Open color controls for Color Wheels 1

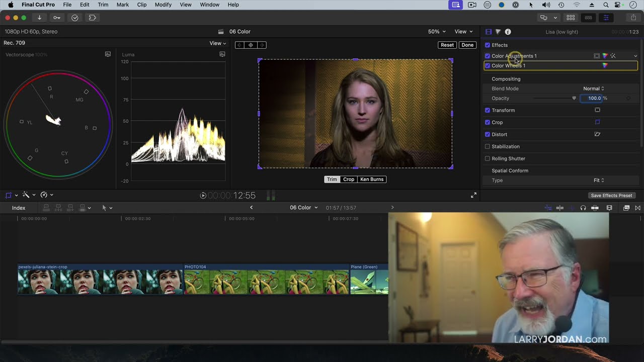coord(605,65)
